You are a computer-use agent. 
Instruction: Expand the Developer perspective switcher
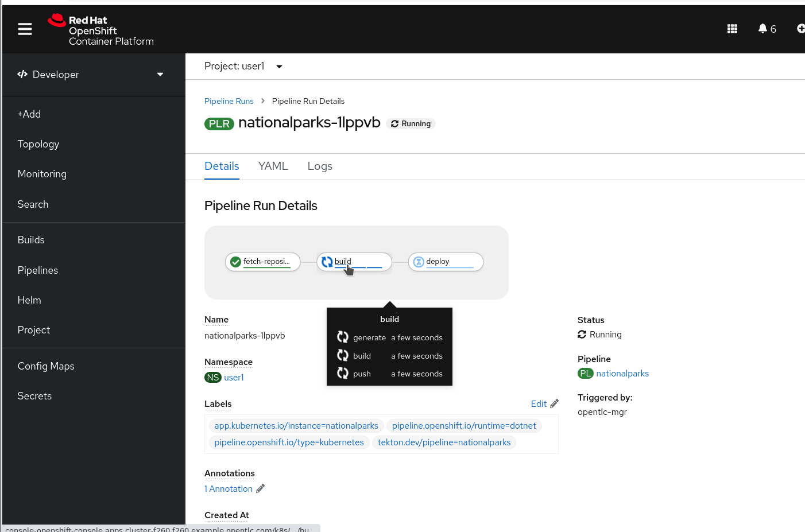pos(92,75)
